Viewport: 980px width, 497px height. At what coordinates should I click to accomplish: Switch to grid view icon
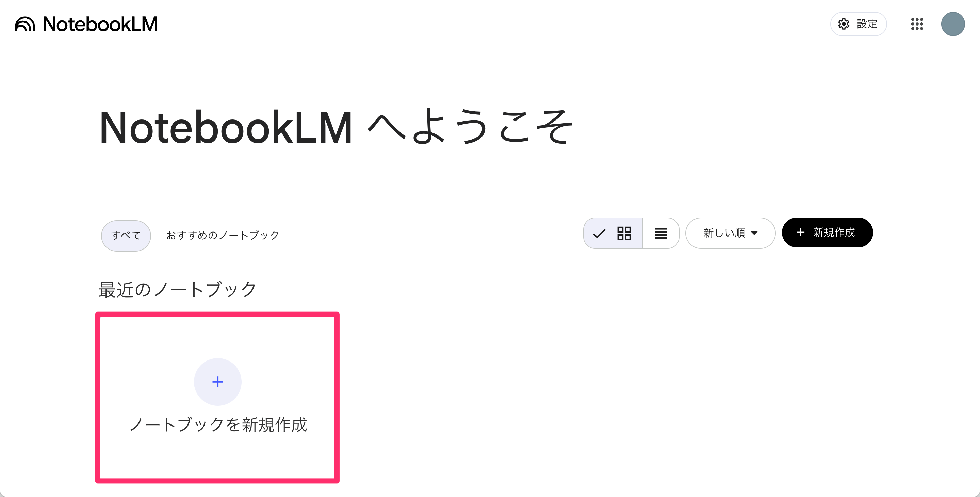(x=624, y=233)
